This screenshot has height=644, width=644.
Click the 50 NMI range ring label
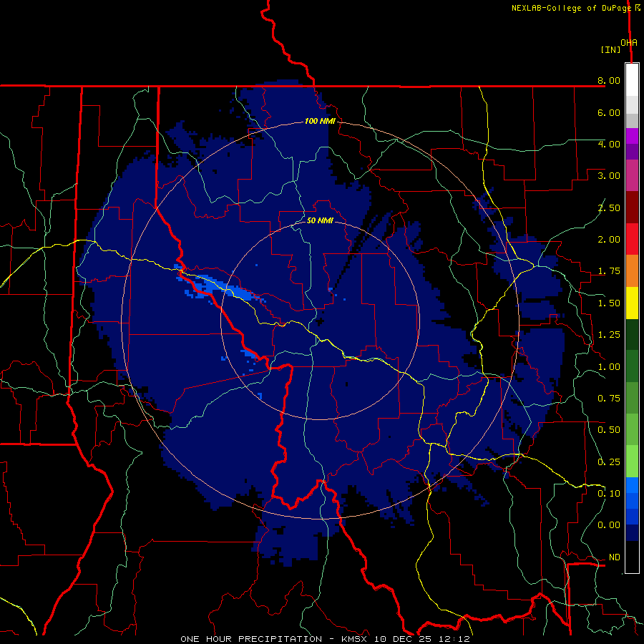click(x=320, y=220)
